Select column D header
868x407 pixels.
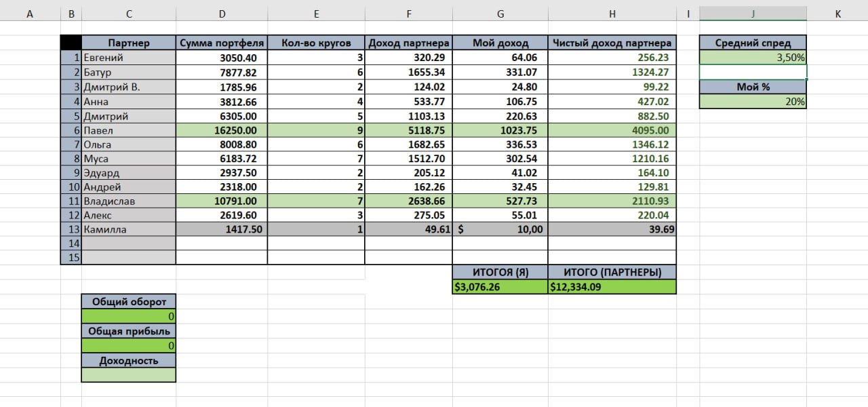(222, 14)
